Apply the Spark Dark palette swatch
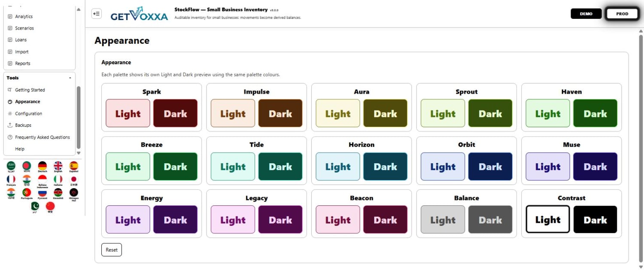 click(175, 114)
